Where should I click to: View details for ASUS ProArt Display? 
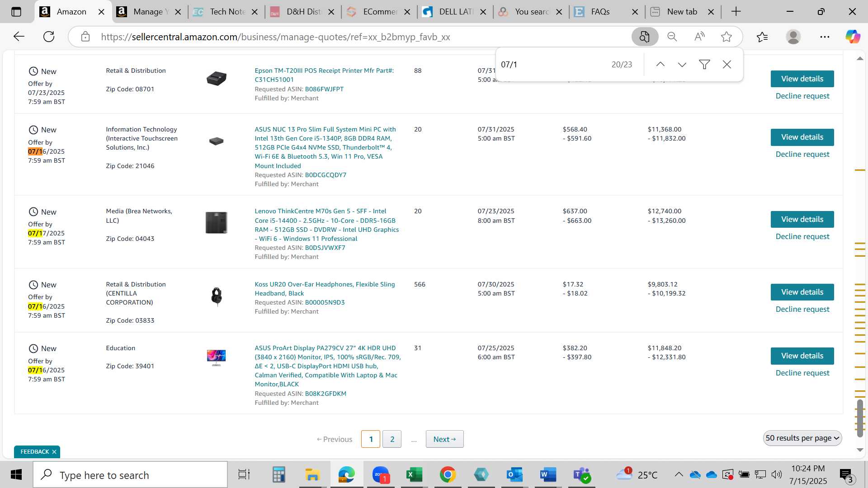pyautogui.click(x=802, y=356)
